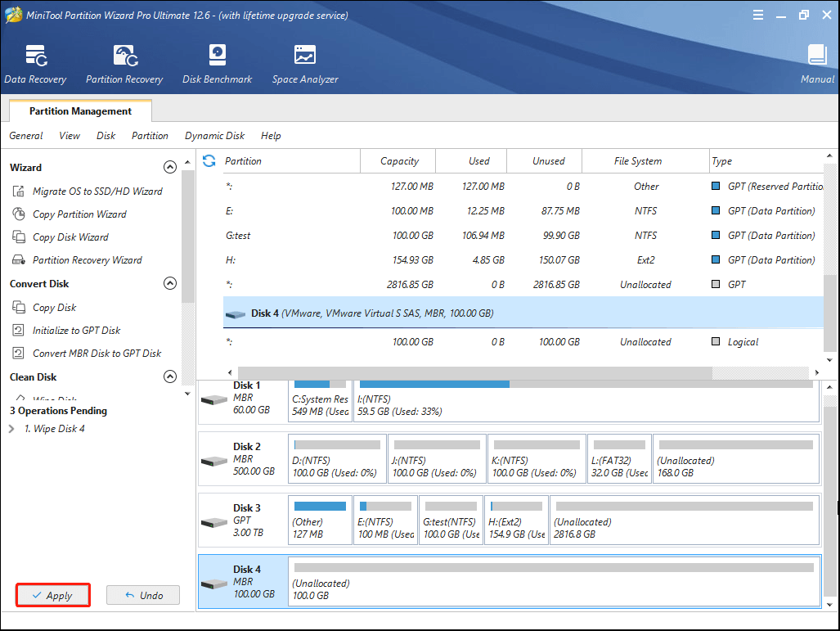This screenshot has height=631, width=840.
Task: Select J:(NTFS) block on Disk 2
Action: pyautogui.click(x=437, y=459)
